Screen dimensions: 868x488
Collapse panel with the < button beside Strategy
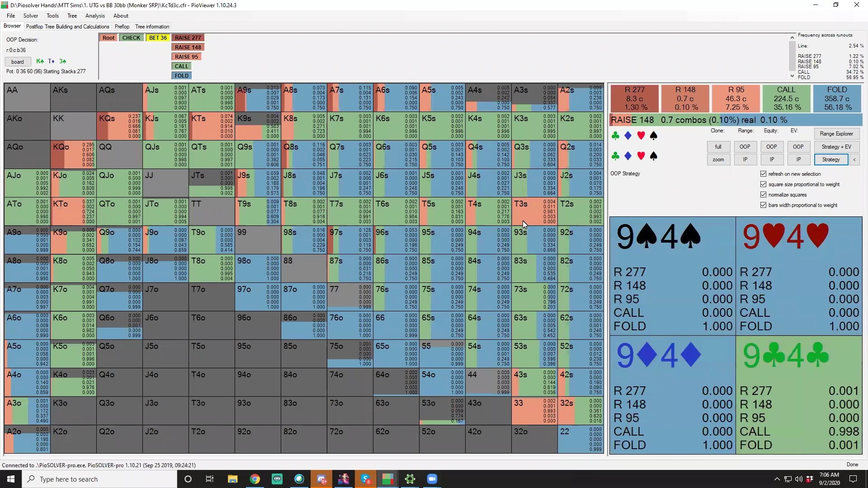tap(854, 160)
